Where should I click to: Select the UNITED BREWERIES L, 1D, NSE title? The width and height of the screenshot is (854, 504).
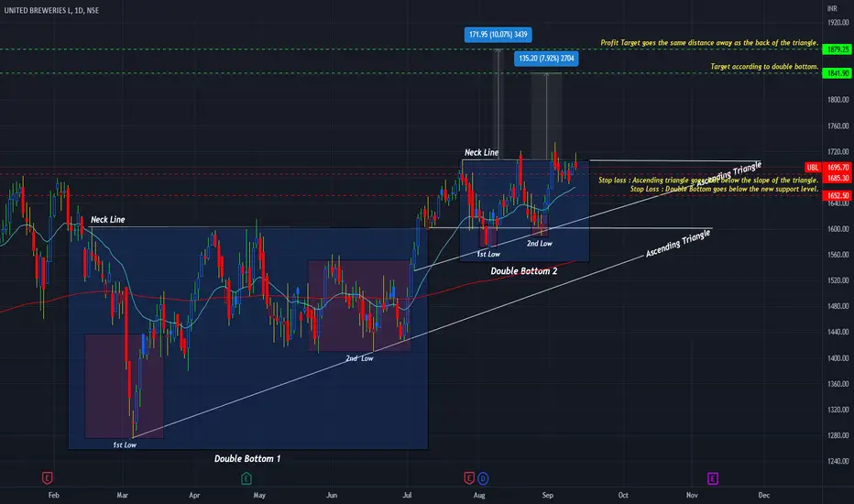pyautogui.click(x=51, y=10)
